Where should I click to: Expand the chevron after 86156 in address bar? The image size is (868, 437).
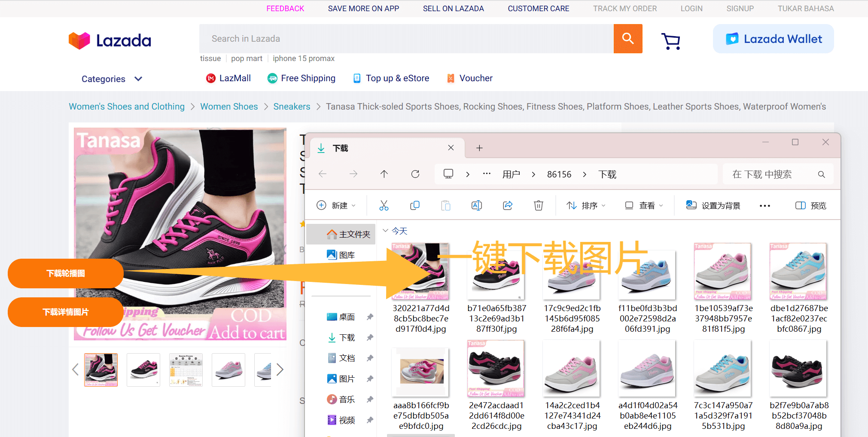pyautogui.click(x=585, y=174)
